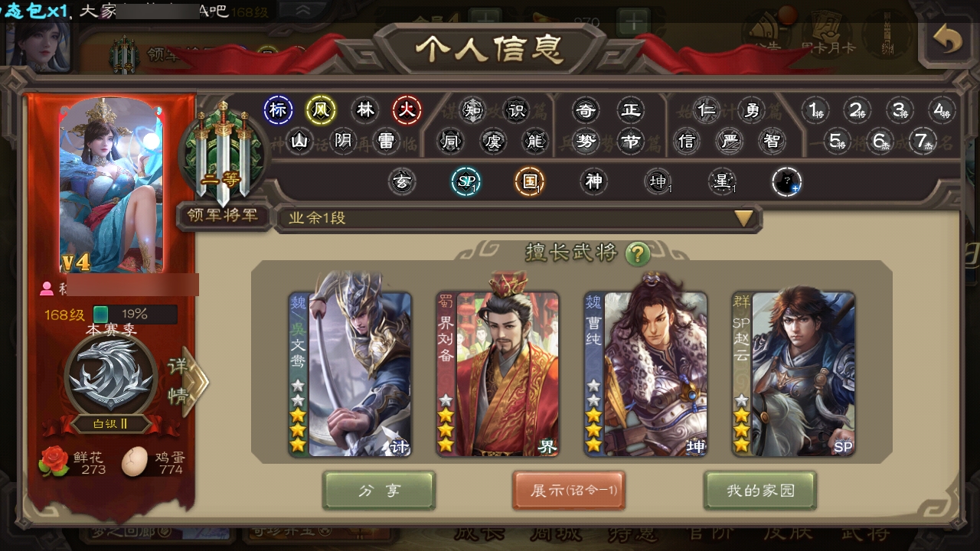The width and height of the screenshot is (980, 551).
Task: Click the green help question mark icon
Action: 638,253
